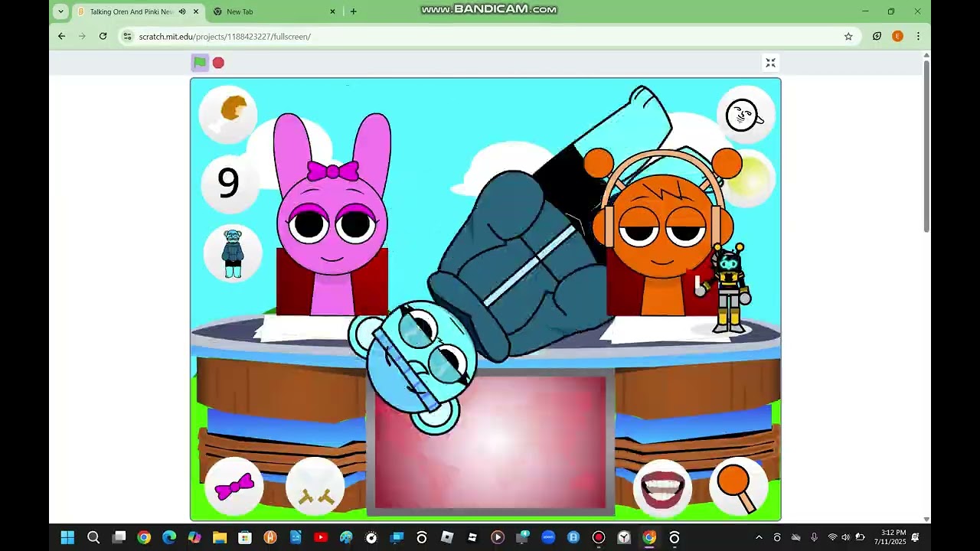Close the Talking Oren And Pinki tab

(196, 11)
